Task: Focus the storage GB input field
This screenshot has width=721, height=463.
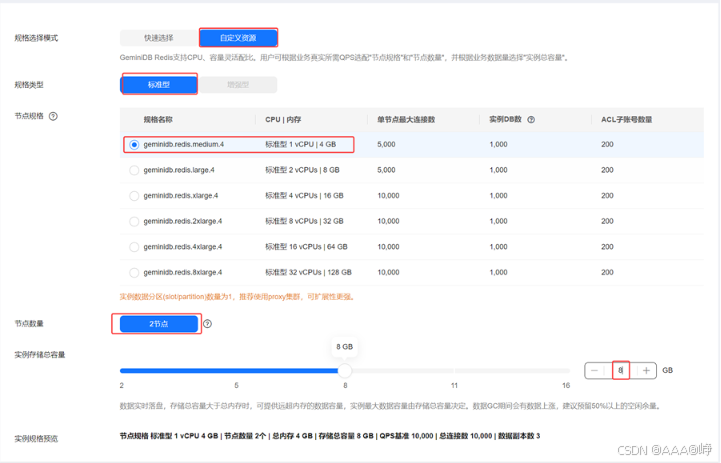Action: [621, 370]
